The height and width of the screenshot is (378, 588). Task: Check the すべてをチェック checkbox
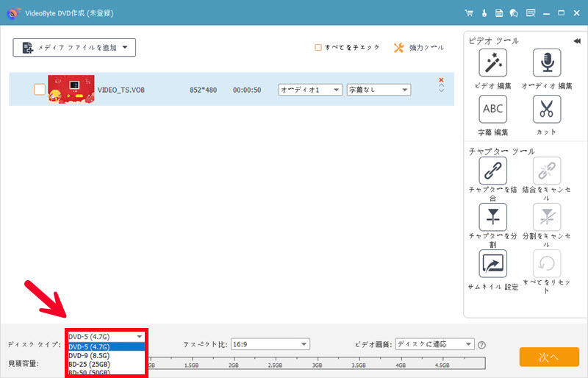pos(318,47)
